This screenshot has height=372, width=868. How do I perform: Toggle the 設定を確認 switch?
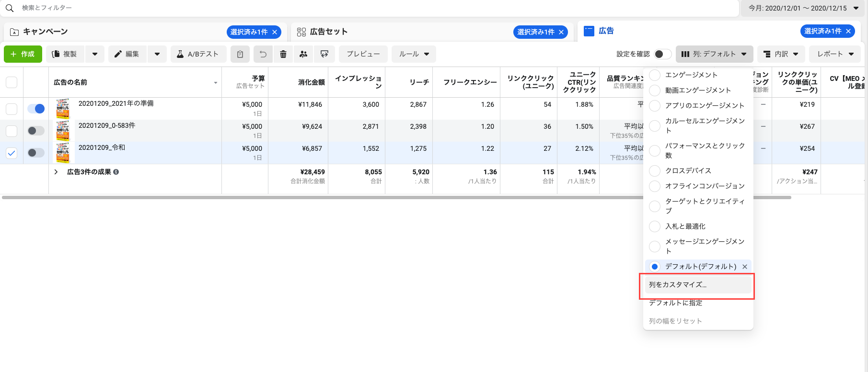pos(662,54)
